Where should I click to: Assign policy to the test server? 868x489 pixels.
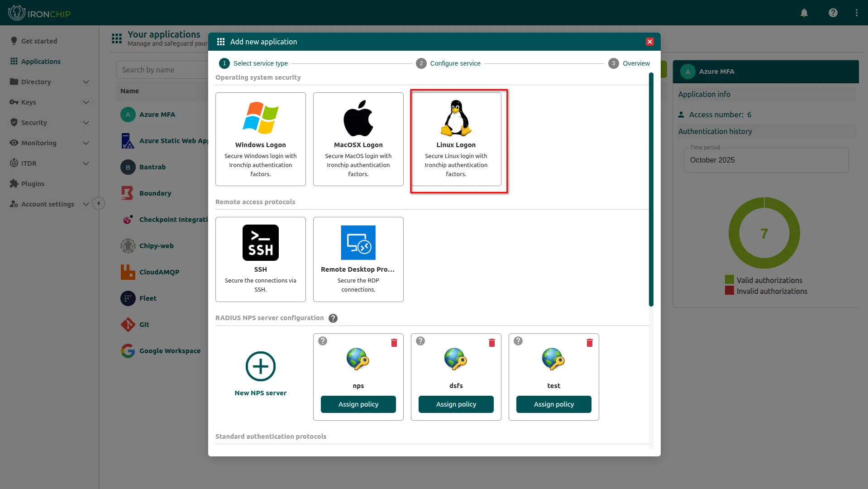point(553,404)
